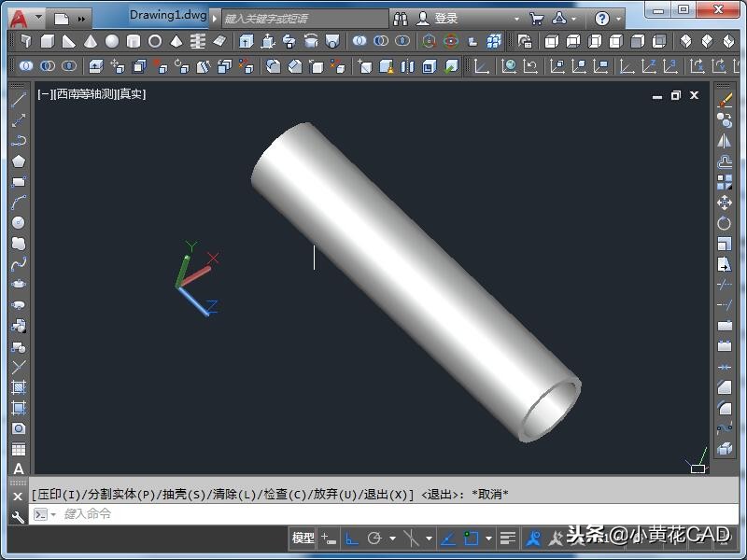Screen dimensions: 747x560
Task: Click the 模型 model space button
Action: pos(303,539)
